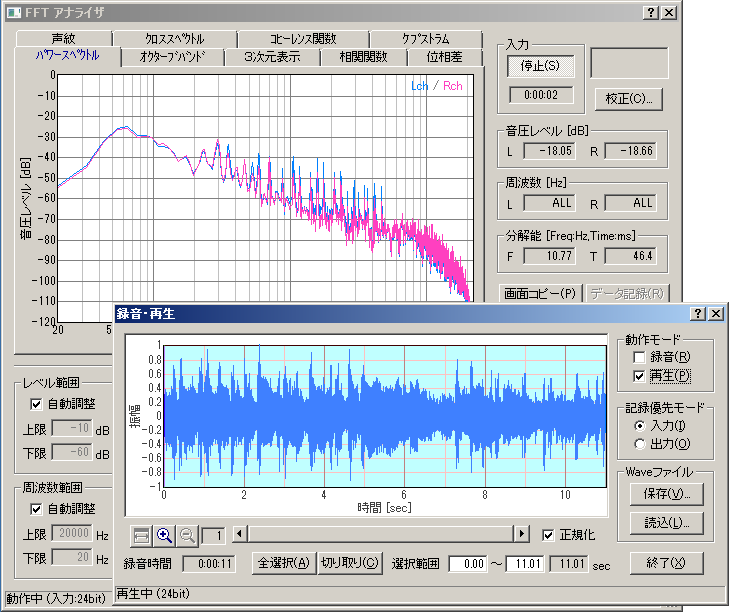Click the resolution F value 10.77

(x=550, y=256)
